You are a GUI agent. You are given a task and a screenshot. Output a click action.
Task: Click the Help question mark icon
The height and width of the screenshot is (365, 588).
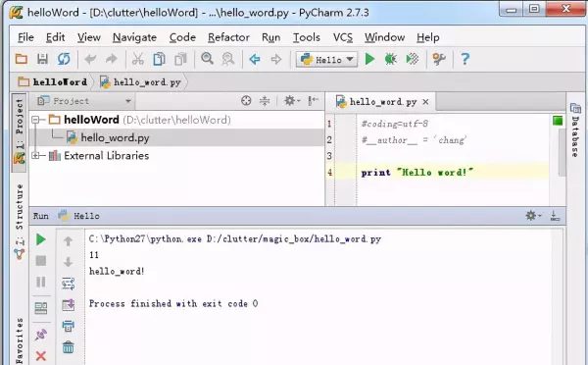coord(465,59)
